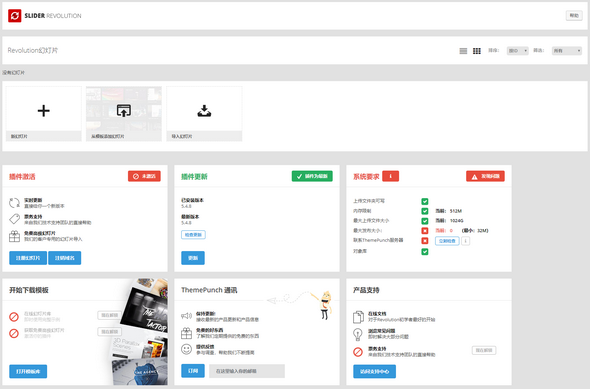Image resolution: width=590 pixels, height=389 pixels.
Task: Click the 立即检查 button
Action: [x=447, y=241]
